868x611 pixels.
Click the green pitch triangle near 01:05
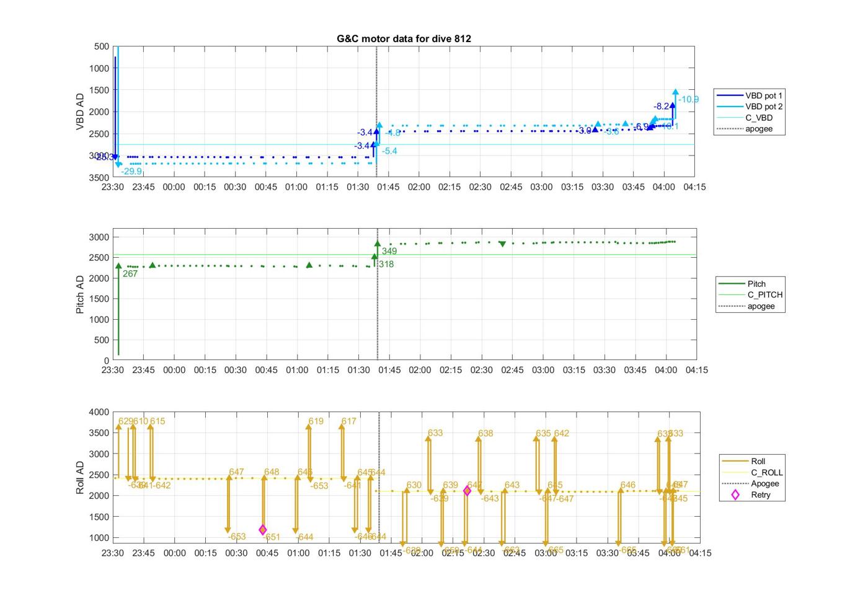pos(309,265)
